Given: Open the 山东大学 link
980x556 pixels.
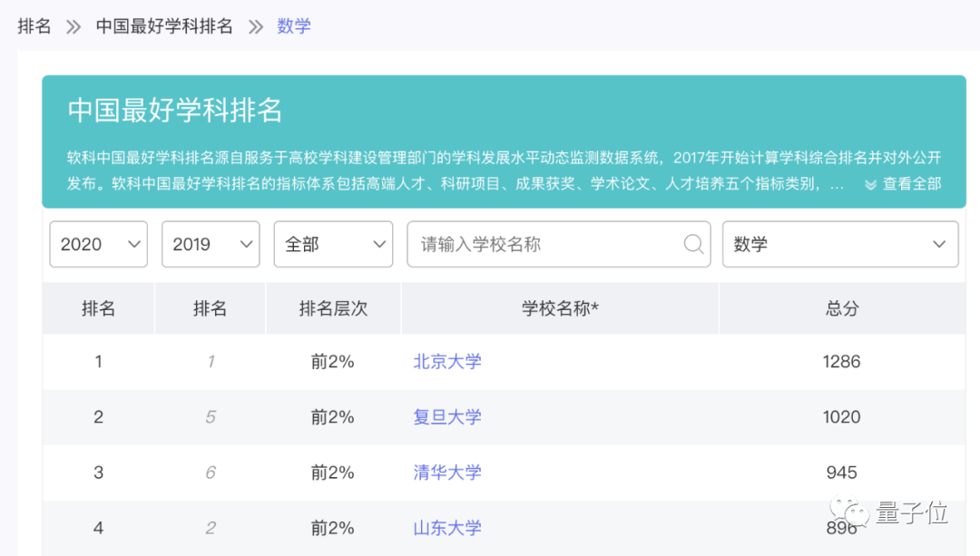Looking at the screenshot, I should pyautogui.click(x=447, y=528).
